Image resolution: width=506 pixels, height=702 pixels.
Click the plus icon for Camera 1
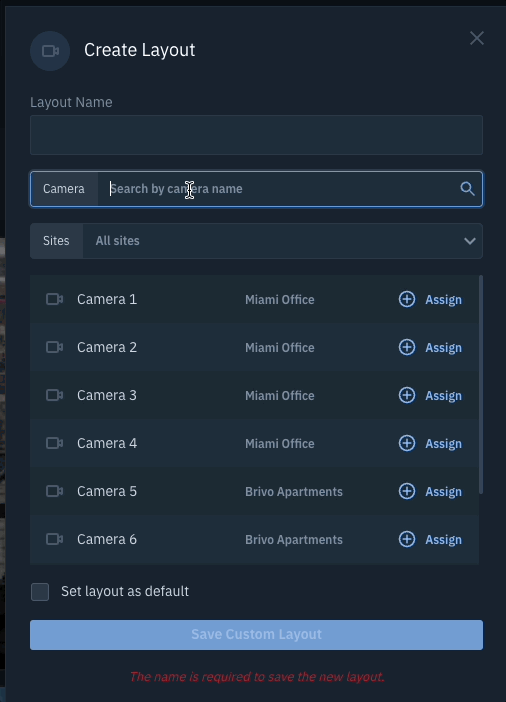click(x=407, y=299)
